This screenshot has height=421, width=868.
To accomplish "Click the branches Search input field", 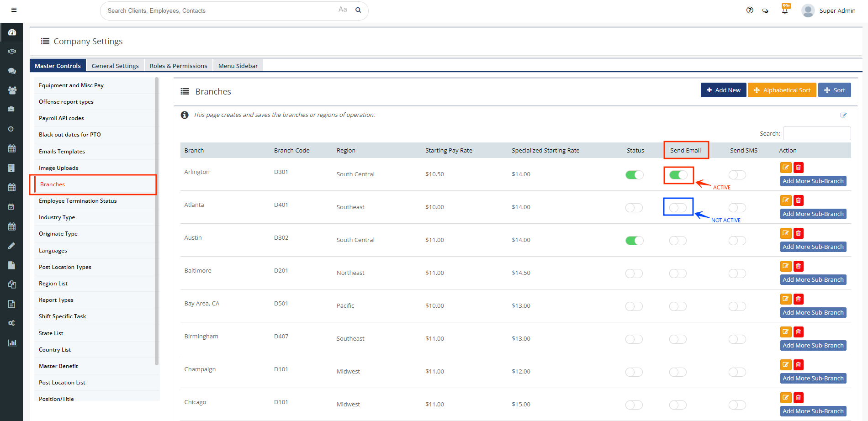I will click(816, 133).
